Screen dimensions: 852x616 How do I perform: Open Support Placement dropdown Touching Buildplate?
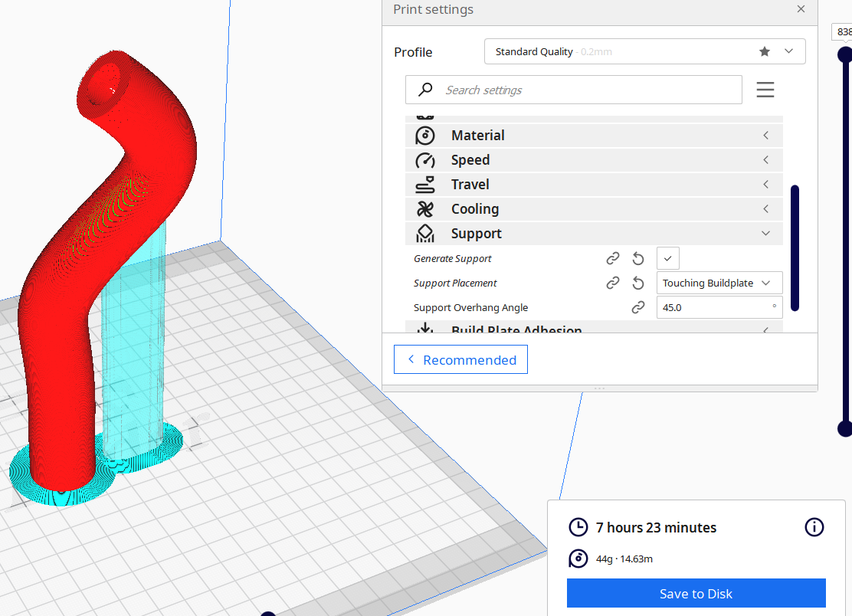719,283
